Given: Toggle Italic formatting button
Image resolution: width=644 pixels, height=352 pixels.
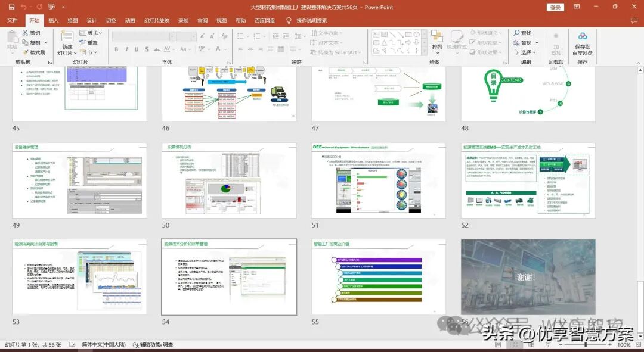Looking at the screenshot, I should 126,49.
